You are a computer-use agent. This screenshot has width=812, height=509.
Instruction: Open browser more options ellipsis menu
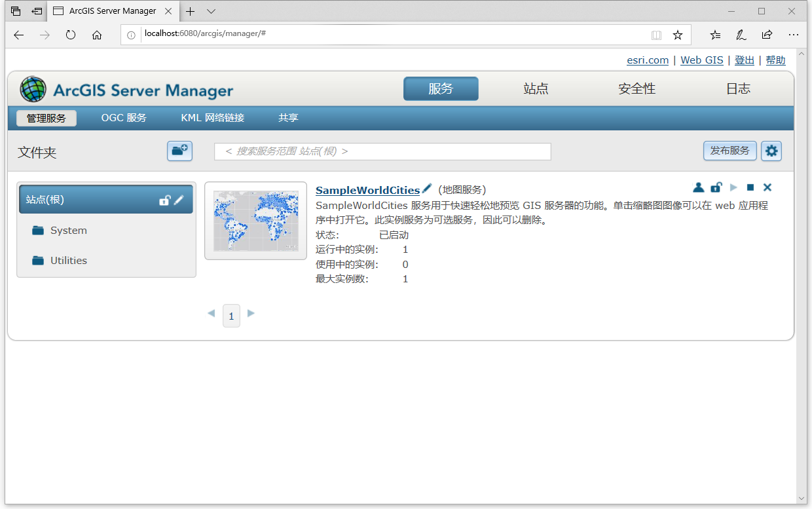794,35
